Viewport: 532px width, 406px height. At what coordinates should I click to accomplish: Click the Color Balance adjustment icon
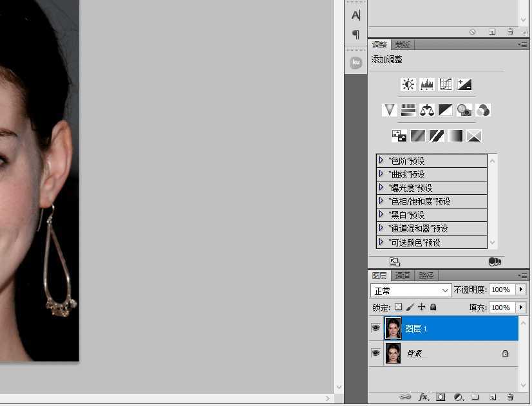pyautogui.click(x=427, y=110)
